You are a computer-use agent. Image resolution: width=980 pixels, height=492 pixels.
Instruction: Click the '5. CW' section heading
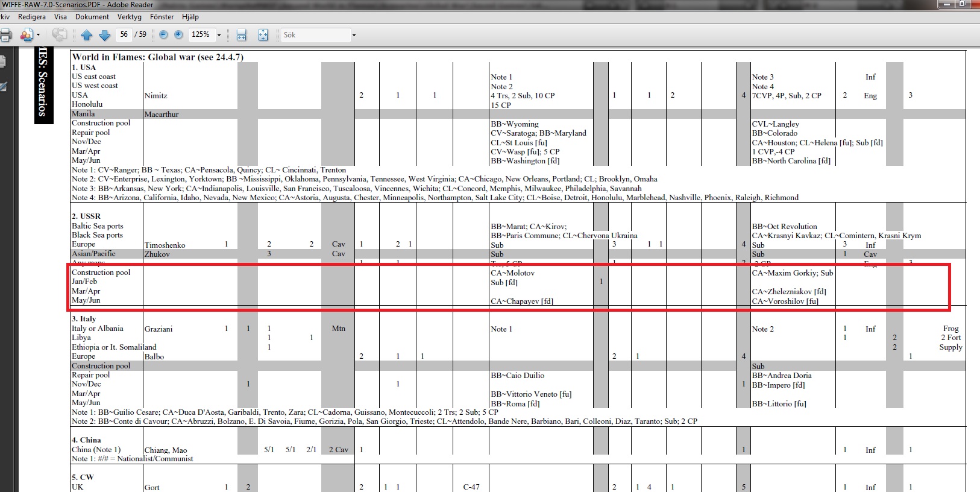(83, 477)
